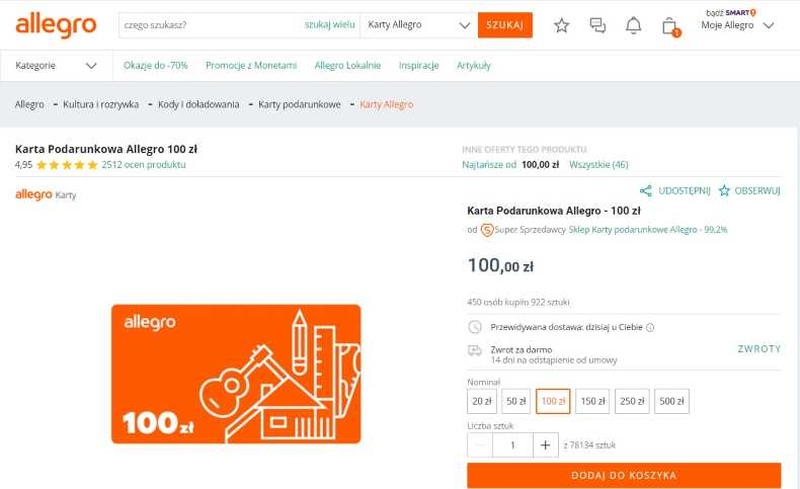Increase quantity with plus button
The width and height of the screenshot is (800, 489).
(545, 445)
